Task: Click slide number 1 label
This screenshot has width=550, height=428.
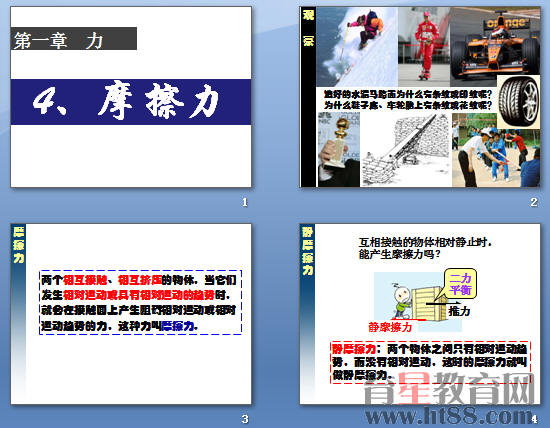Action: coord(245,202)
